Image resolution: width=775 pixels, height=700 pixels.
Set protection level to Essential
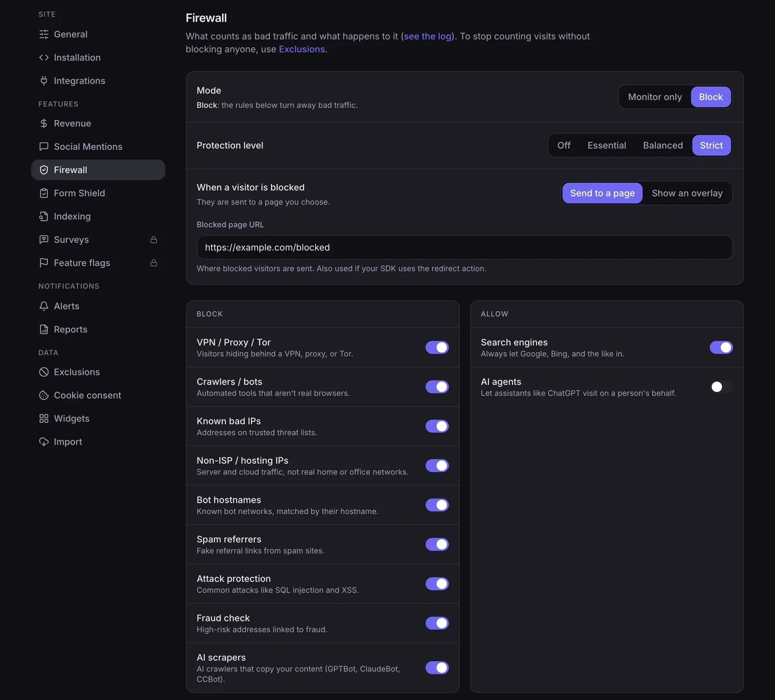click(606, 145)
